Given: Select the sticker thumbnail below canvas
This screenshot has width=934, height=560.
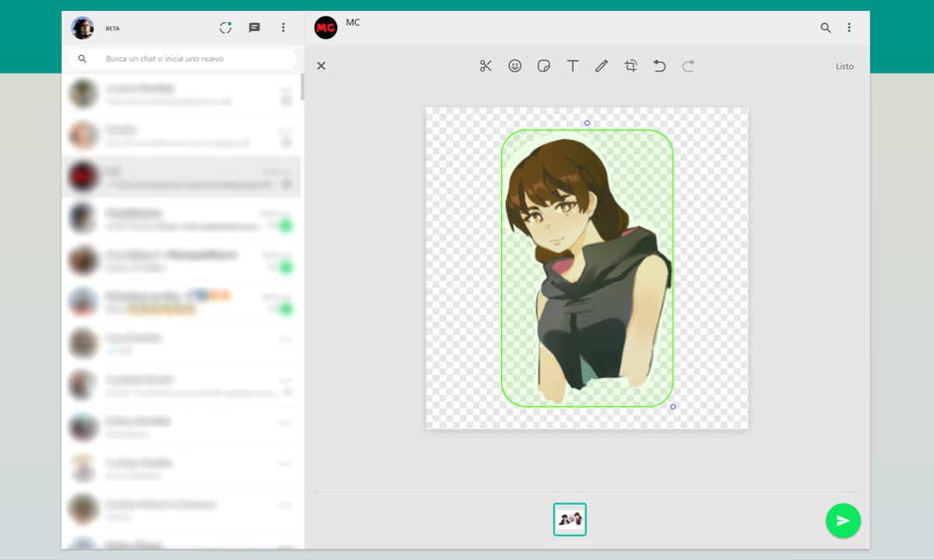Looking at the screenshot, I should point(570,520).
